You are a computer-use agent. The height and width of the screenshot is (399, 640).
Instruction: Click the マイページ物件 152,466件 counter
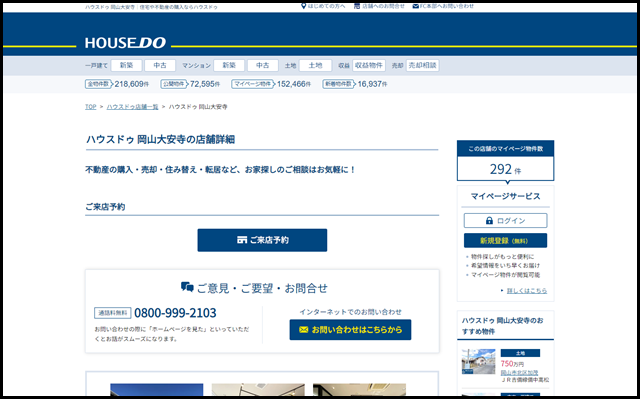tap(271, 84)
